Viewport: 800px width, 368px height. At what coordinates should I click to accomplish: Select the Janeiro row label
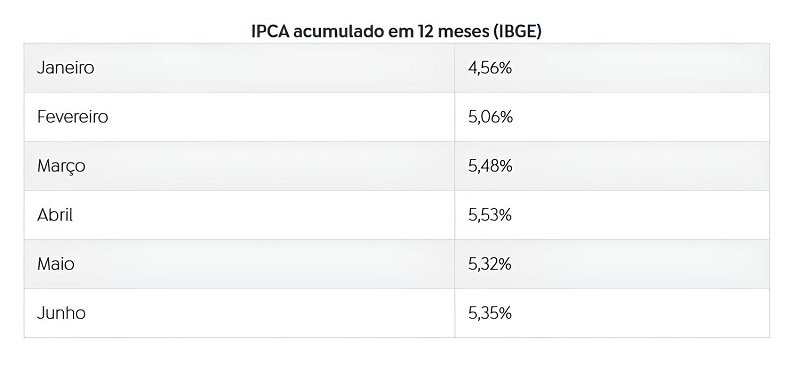point(65,67)
